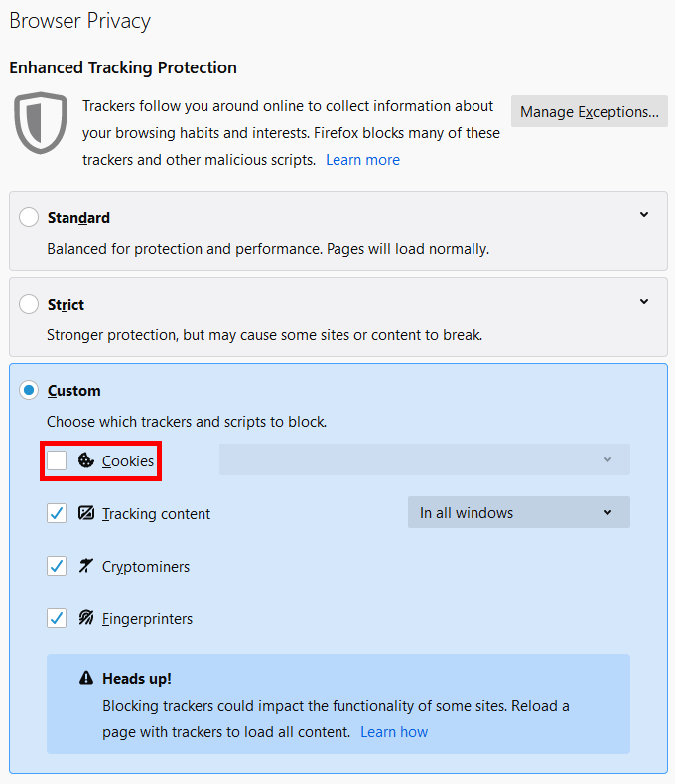Uncheck the Fingerprinters checkbox
The image size is (675, 784).
coord(57,618)
